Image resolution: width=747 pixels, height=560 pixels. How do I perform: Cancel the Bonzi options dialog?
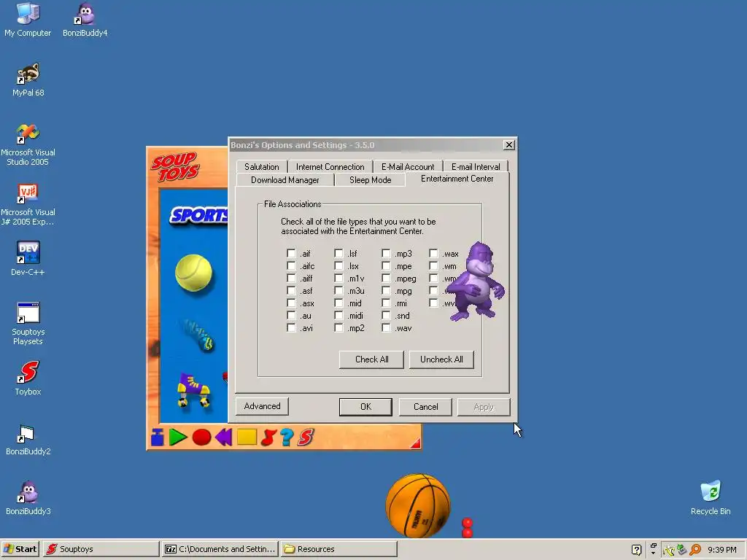coord(425,407)
